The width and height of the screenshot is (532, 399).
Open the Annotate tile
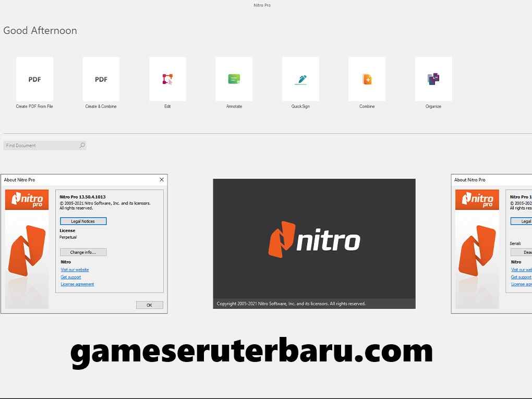[x=234, y=79]
